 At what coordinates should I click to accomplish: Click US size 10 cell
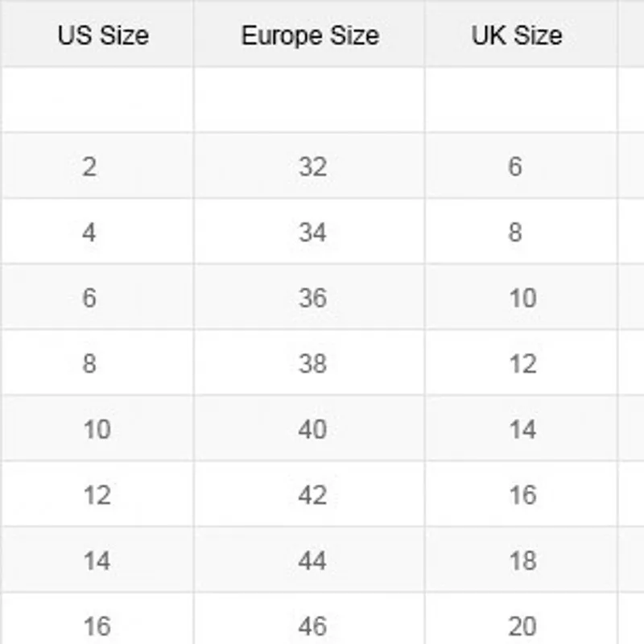click(97, 429)
